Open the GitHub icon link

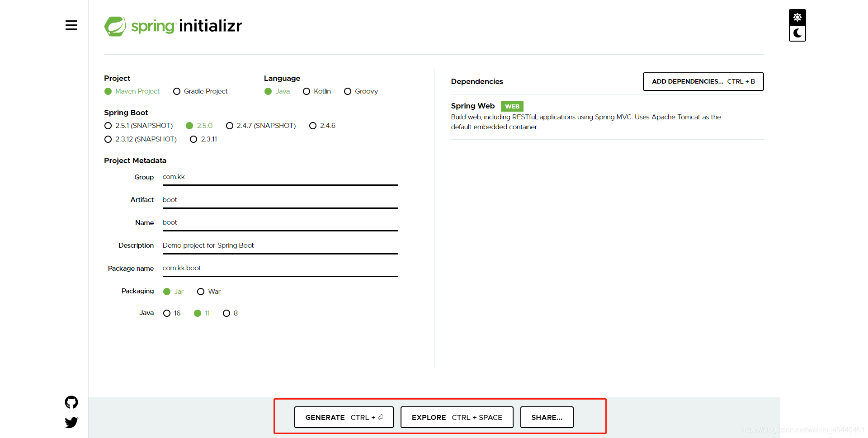[x=71, y=402]
